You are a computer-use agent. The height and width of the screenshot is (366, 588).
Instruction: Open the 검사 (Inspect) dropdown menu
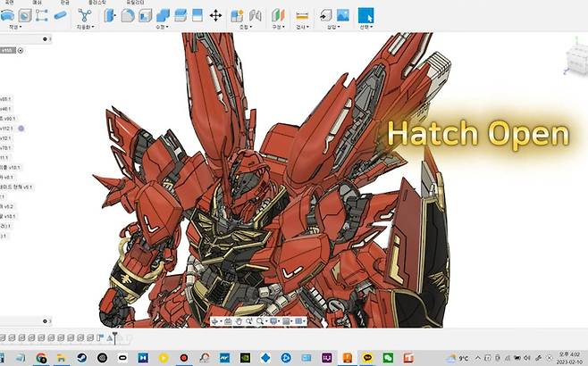click(301, 27)
